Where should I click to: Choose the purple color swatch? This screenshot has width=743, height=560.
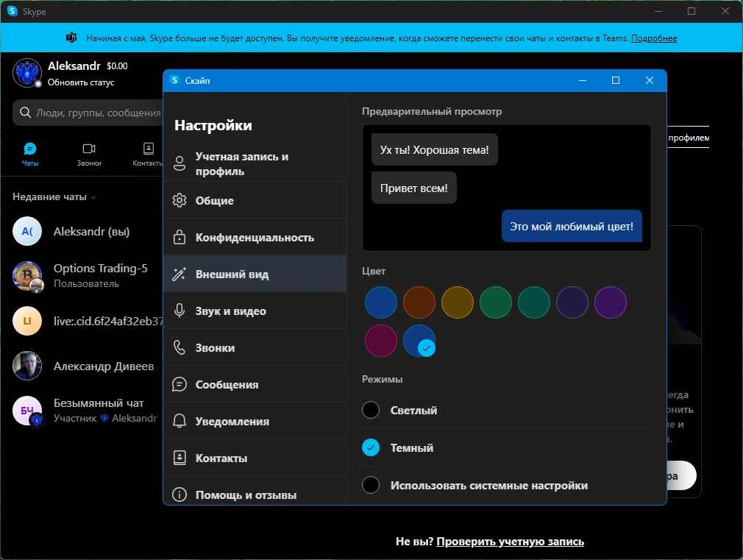pos(611,302)
